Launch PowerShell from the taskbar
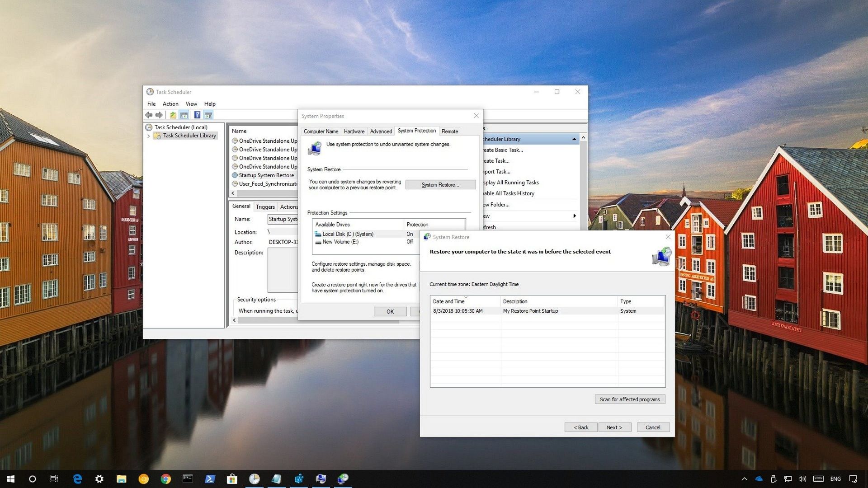The height and width of the screenshot is (488, 868). coord(210,479)
